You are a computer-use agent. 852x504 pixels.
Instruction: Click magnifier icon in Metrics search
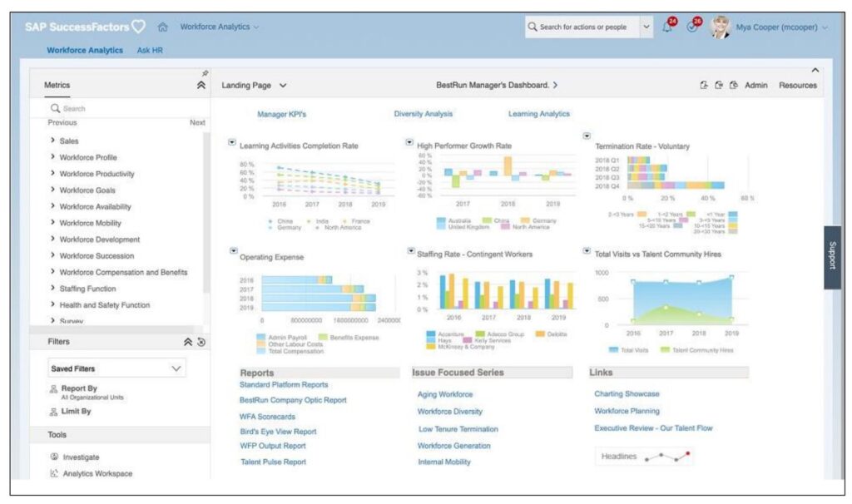[55, 109]
